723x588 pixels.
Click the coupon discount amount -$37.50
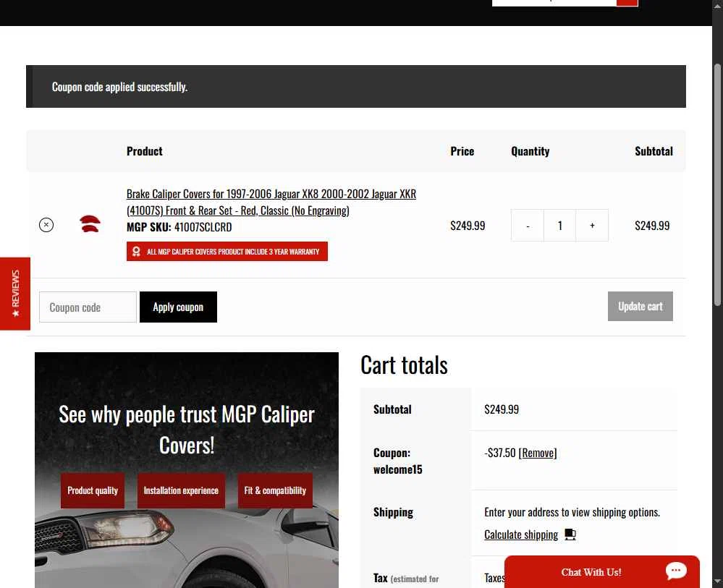[x=500, y=453]
